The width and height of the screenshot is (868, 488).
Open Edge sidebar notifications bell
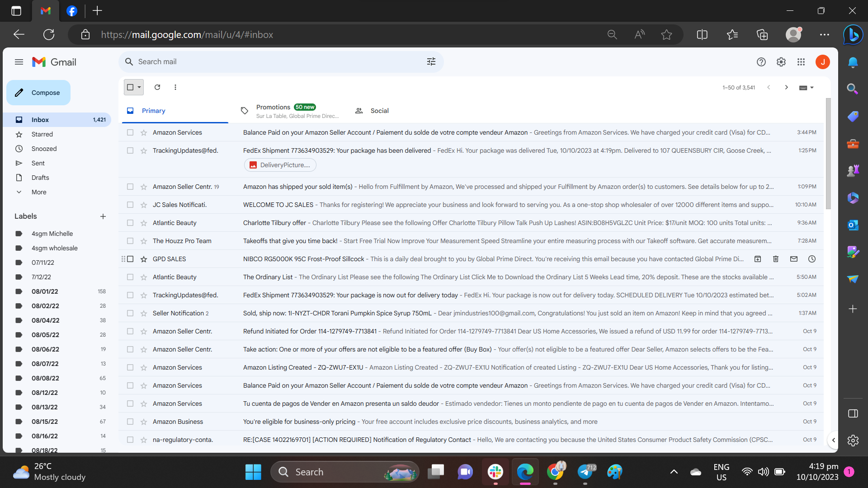(853, 62)
